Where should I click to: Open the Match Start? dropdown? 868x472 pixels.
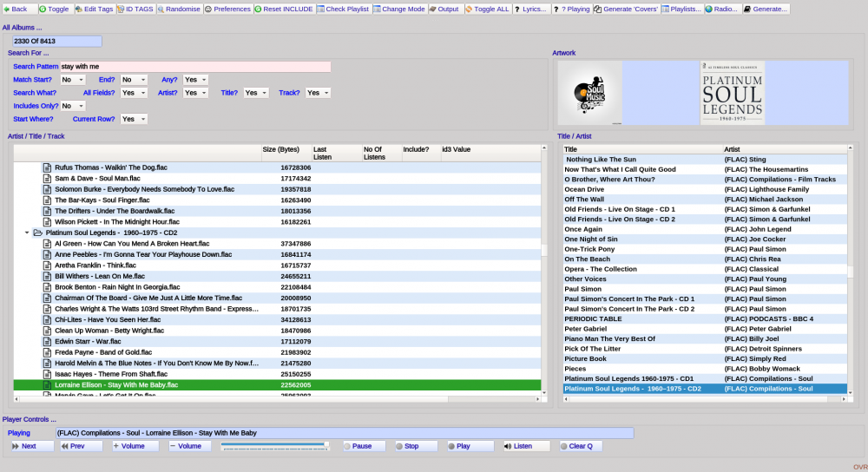73,80
